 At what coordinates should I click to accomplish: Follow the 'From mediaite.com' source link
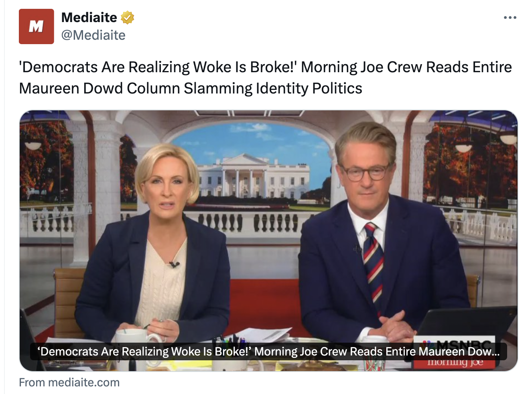69,382
